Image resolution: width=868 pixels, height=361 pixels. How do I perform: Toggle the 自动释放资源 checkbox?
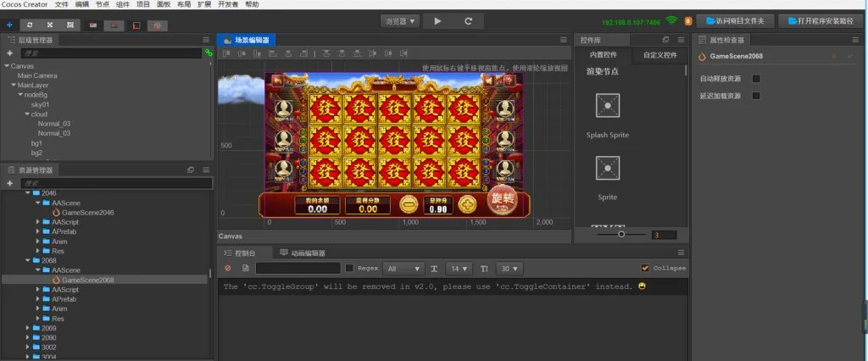pos(756,79)
